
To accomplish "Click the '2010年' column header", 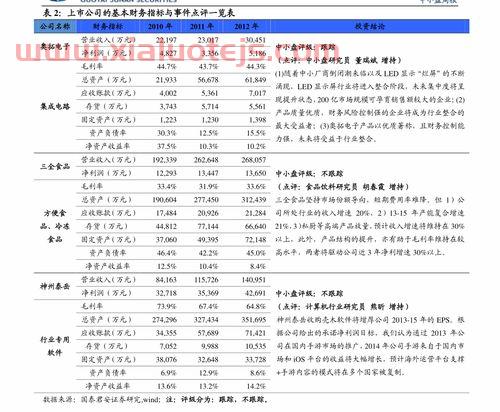I will [x=160, y=26].
